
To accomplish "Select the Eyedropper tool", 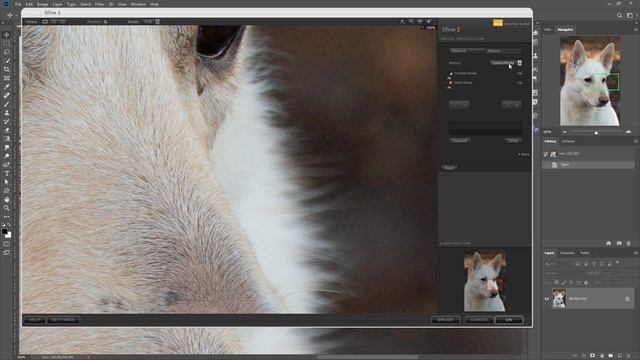I will pyautogui.click(x=7, y=87).
